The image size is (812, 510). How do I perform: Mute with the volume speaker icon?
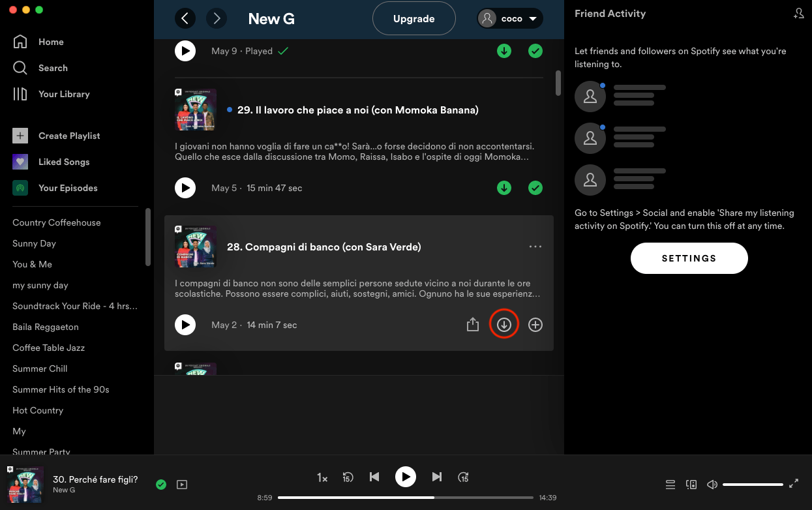712,485
